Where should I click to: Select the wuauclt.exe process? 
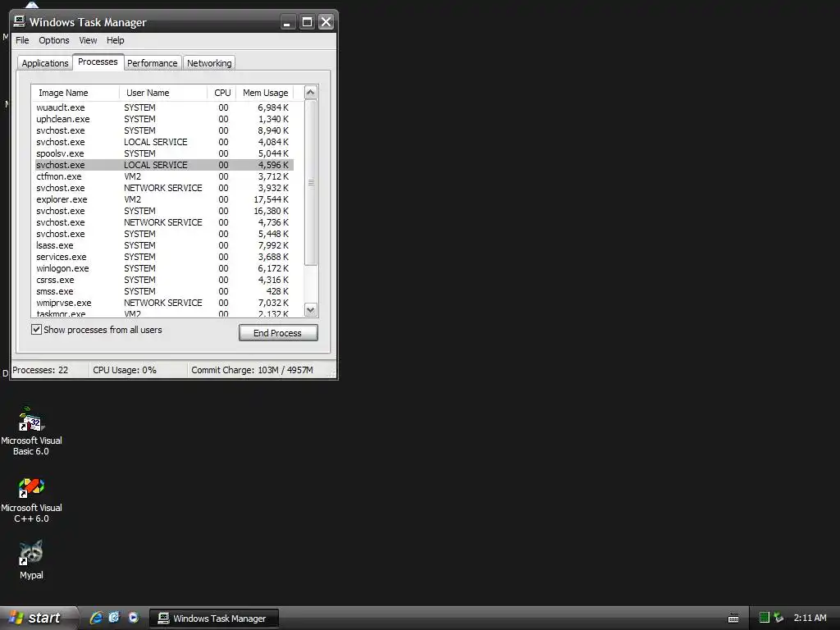tap(164, 107)
